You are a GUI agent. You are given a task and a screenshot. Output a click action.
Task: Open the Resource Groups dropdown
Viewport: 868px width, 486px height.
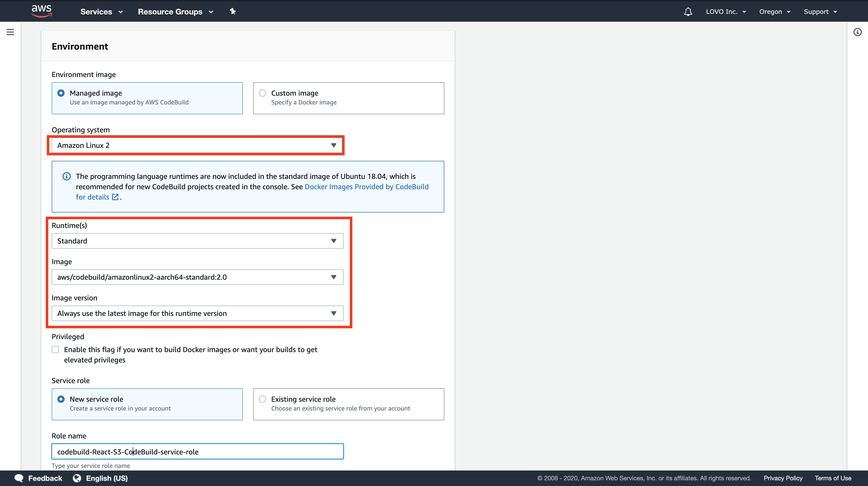click(176, 11)
